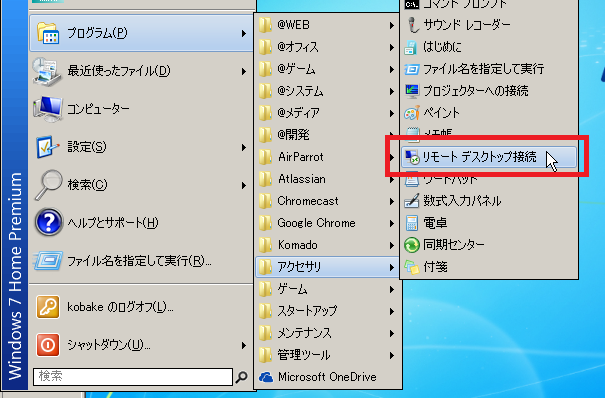
Task: Open the @システム folder
Action: [327, 91]
